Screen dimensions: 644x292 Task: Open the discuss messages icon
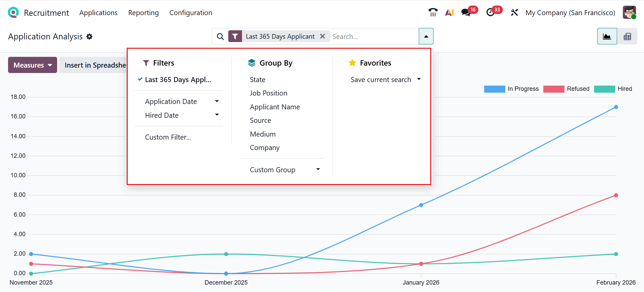[x=466, y=12]
